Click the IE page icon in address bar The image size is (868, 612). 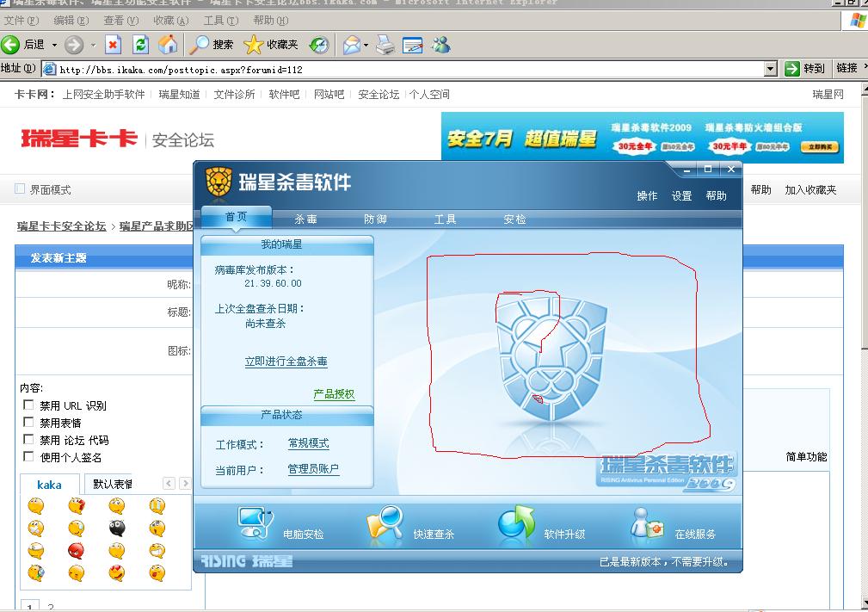tap(50, 69)
